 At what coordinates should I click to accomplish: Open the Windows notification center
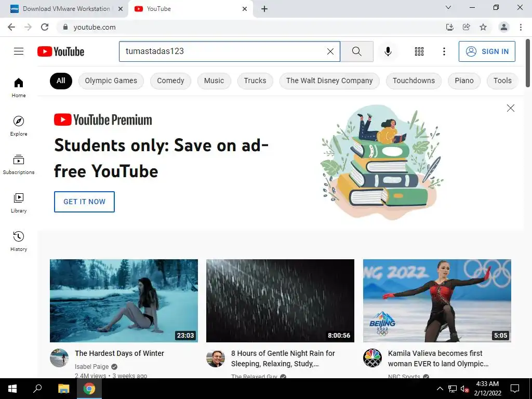tap(515, 389)
